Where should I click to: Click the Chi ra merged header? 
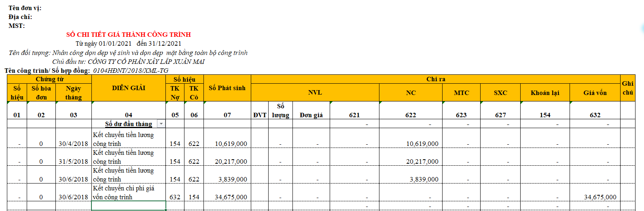tap(436, 79)
